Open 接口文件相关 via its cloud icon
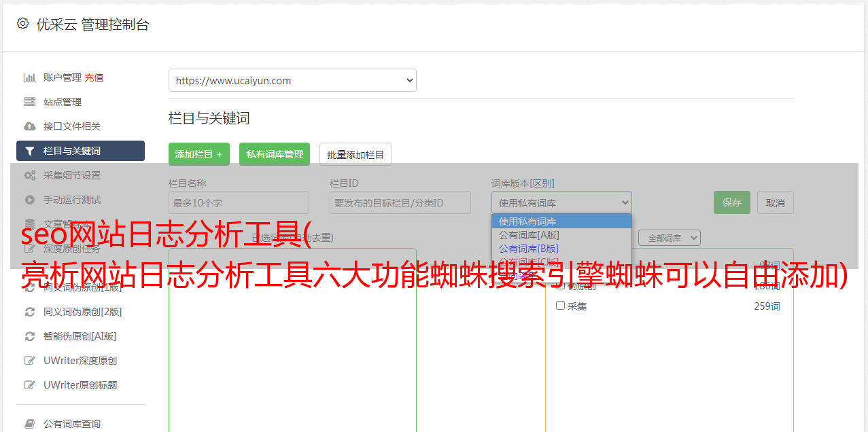The image size is (868, 432). click(30, 126)
